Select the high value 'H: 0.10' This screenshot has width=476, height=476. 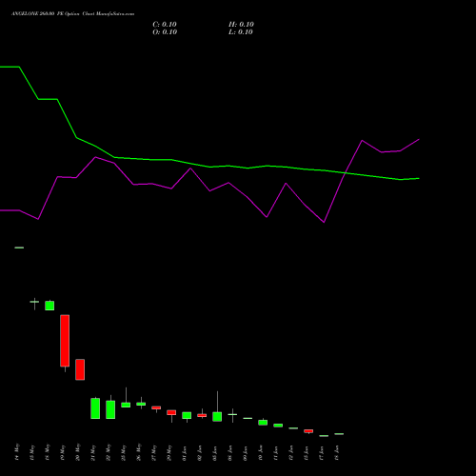click(241, 25)
